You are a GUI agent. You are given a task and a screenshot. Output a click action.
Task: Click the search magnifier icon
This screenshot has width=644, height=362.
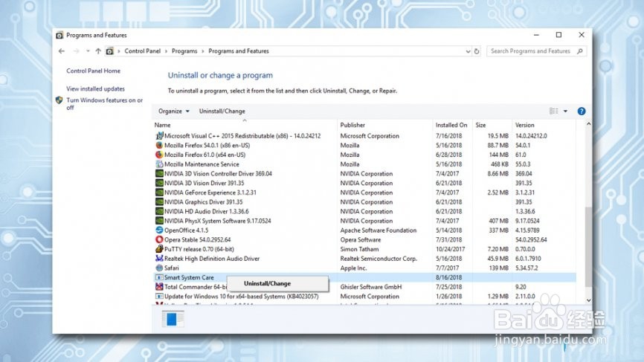[580, 51]
